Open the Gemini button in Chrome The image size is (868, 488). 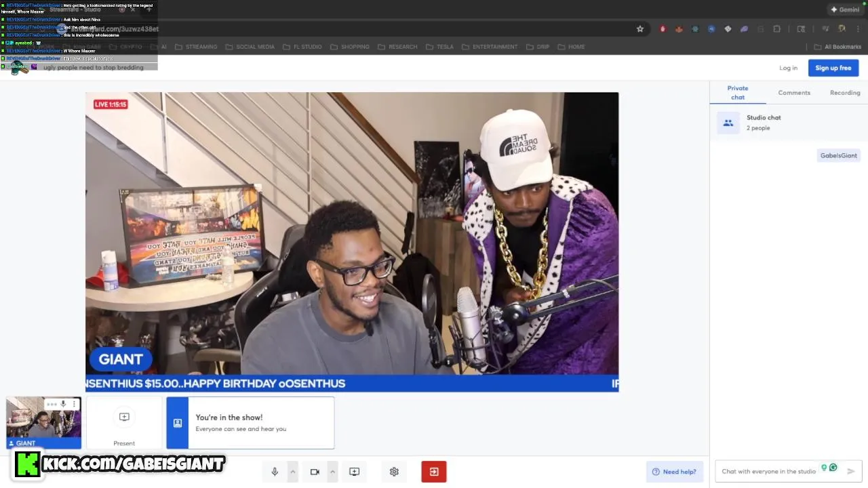tap(845, 9)
